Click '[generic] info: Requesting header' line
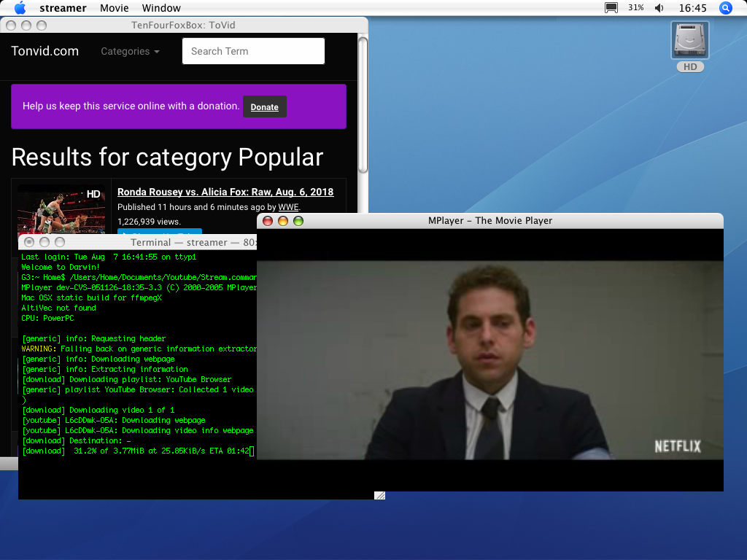The image size is (747, 560). click(x=94, y=338)
